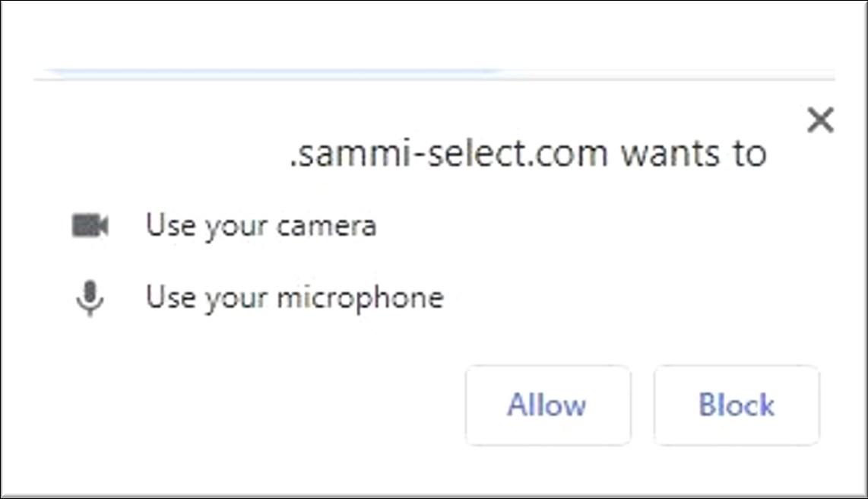Click the word "microphone" in the prompt
The width and height of the screenshot is (868, 499).
pyautogui.click(x=360, y=297)
